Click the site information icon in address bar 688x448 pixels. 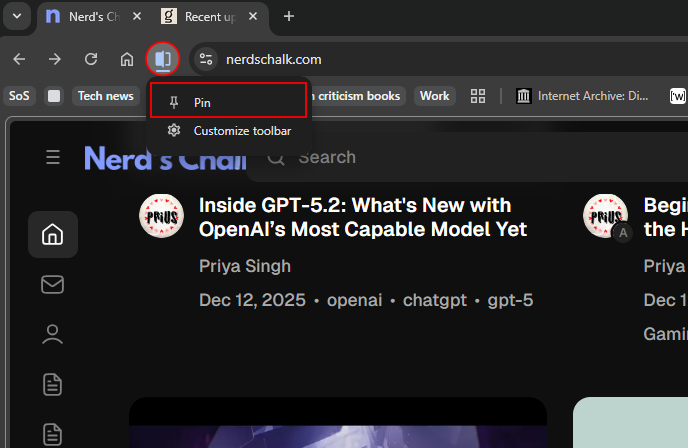(206, 59)
